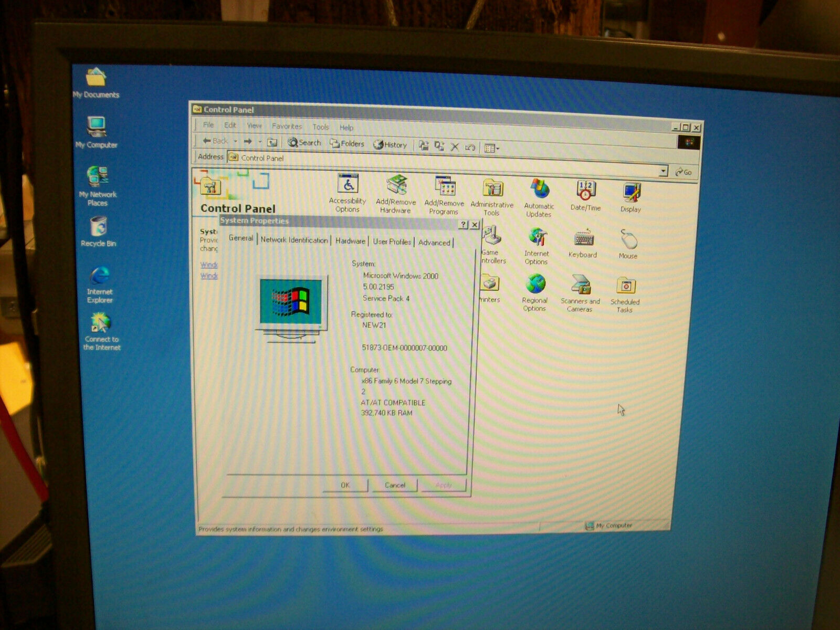The width and height of the screenshot is (840, 630).
Task: Open Mouse settings icon
Action: coord(628,244)
